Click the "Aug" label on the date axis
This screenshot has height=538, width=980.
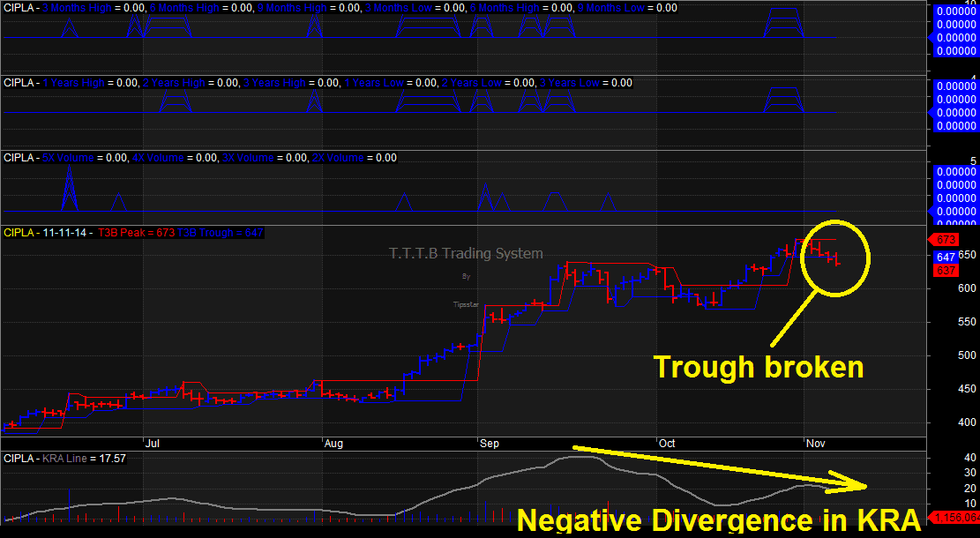click(333, 444)
